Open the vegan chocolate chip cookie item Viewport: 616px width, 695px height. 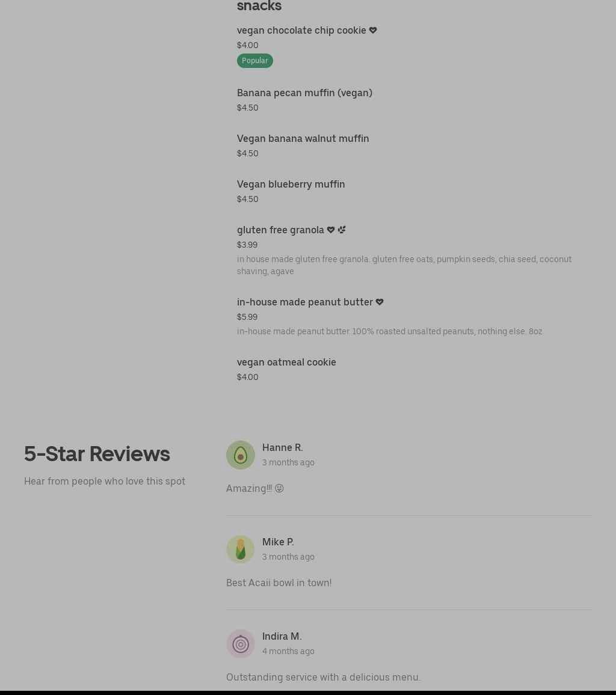pos(301,30)
